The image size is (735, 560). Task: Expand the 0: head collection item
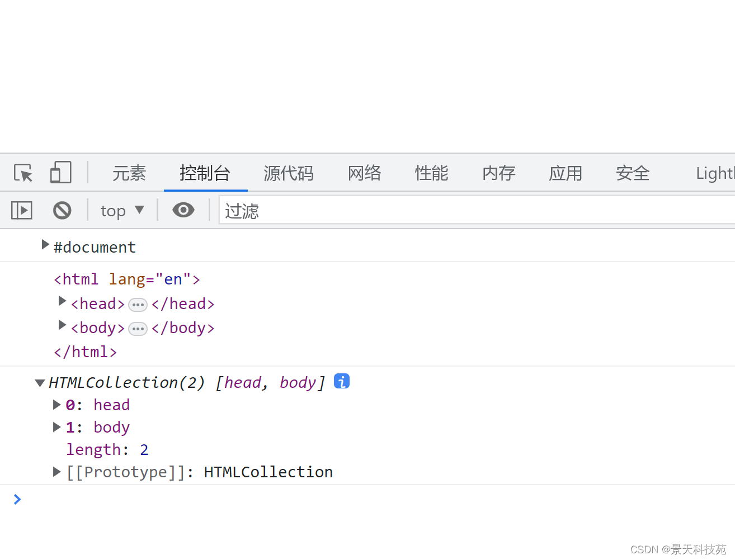coord(56,404)
